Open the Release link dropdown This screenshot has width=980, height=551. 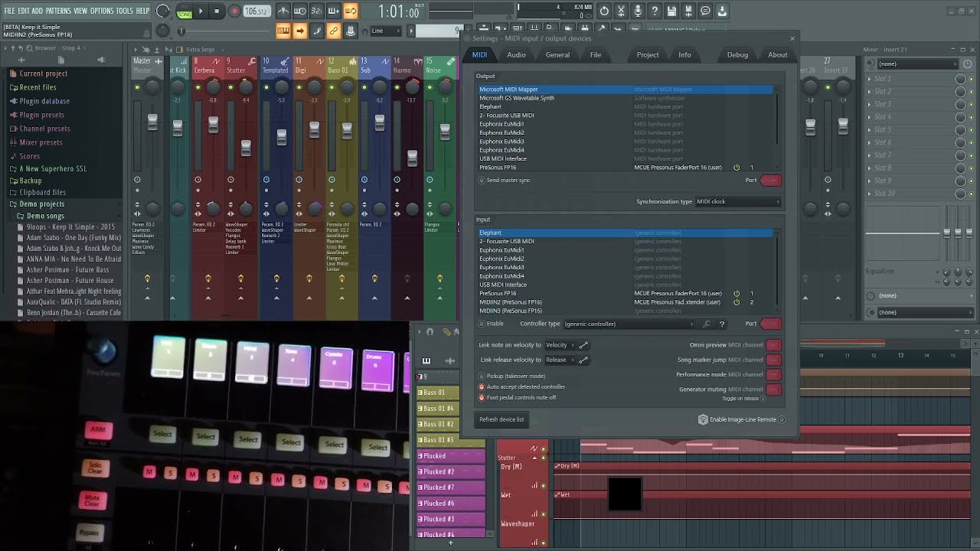pos(560,360)
